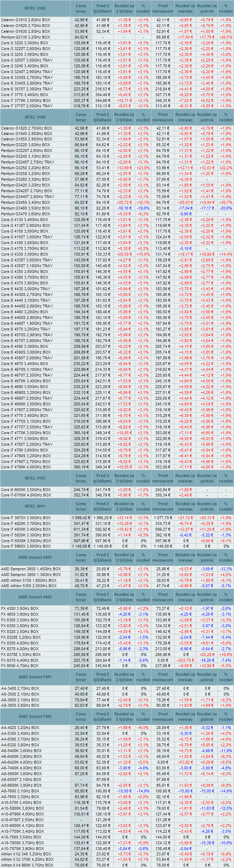
Task: Select AMD Athlon 5350 2.05GHz BOX name
Action: 29,586
